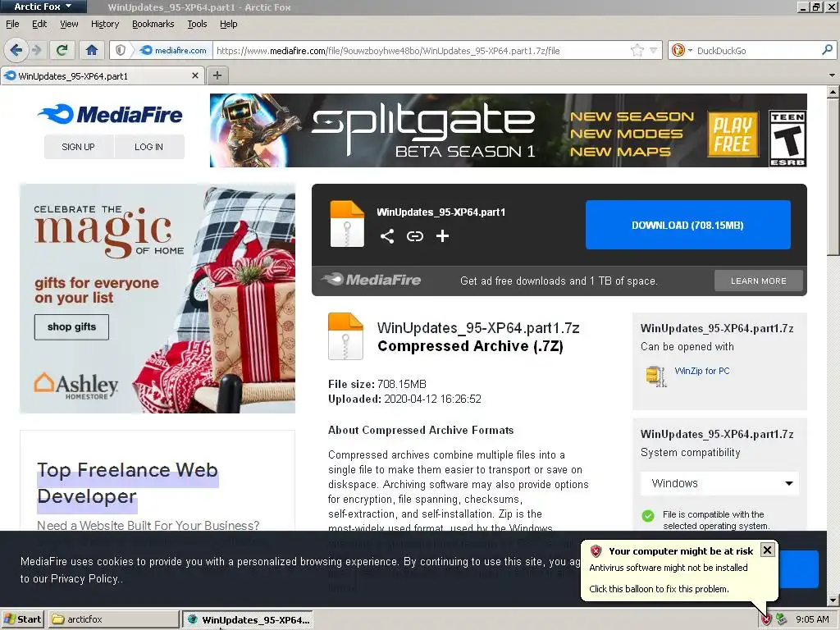This screenshot has width=840, height=630.
Task: Click the SIGN UP button
Action: 78,147
